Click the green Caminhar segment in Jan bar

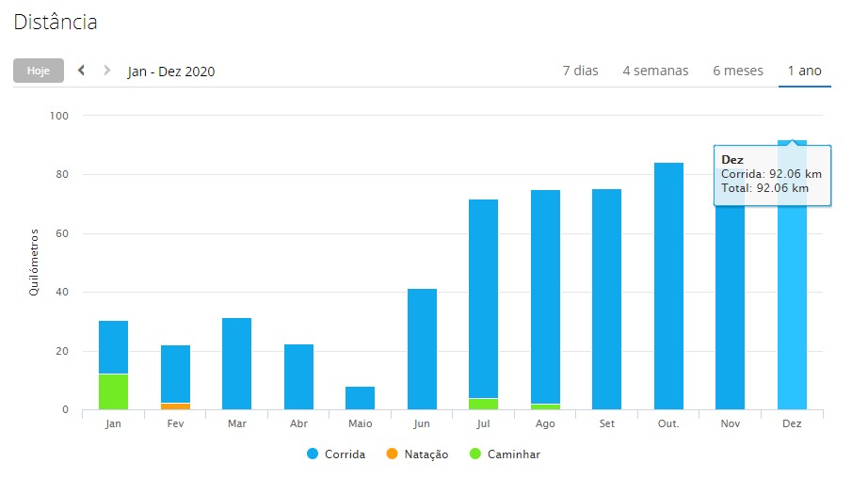pyautogui.click(x=113, y=391)
